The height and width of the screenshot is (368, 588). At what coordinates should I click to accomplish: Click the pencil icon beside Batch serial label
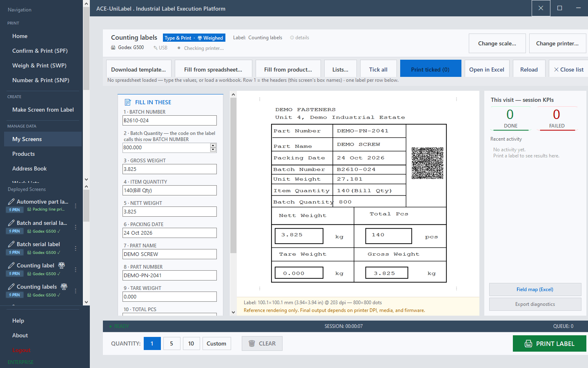click(x=11, y=244)
